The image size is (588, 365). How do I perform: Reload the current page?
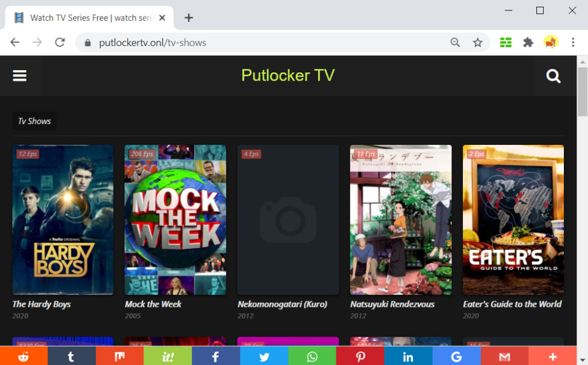tap(60, 43)
